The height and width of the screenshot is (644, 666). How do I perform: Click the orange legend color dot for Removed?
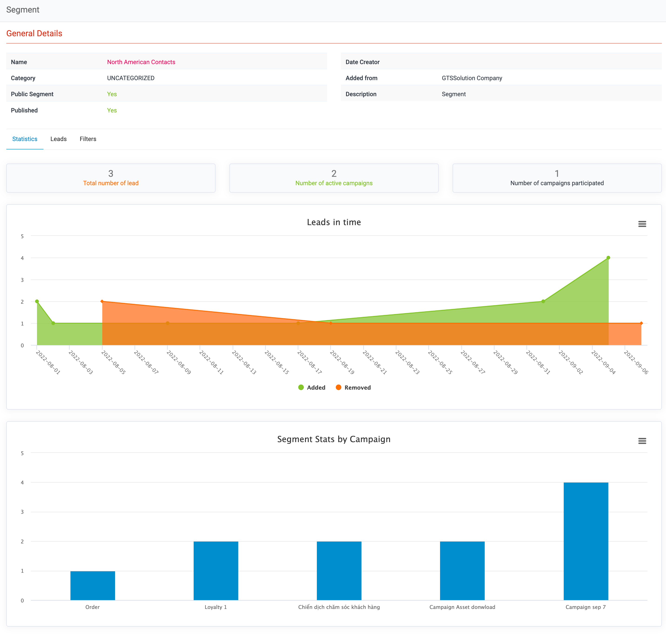[x=338, y=388]
